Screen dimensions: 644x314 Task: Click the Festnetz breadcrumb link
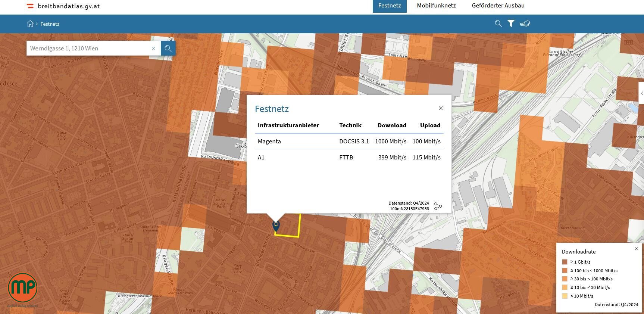(x=50, y=24)
